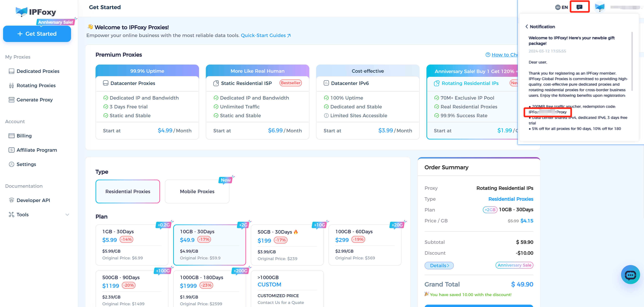Click the Datacenter Proxies card icon
This screenshot has width=644, height=307.
[106, 83]
